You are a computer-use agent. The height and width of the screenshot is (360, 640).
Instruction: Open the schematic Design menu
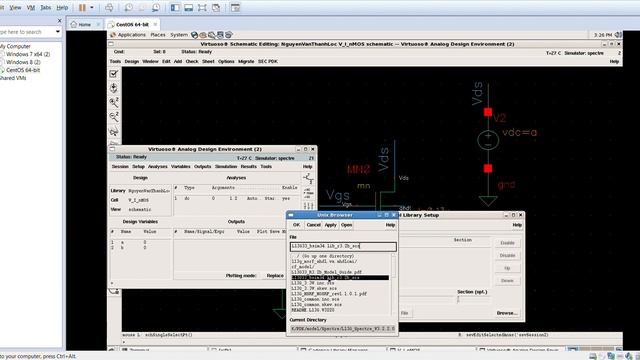131,61
